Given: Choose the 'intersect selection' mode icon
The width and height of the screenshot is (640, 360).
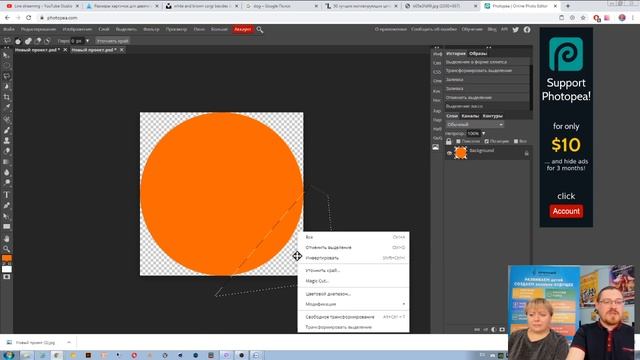Looking at the screenshot, I should pyautogui.click(x=47, y=41).
